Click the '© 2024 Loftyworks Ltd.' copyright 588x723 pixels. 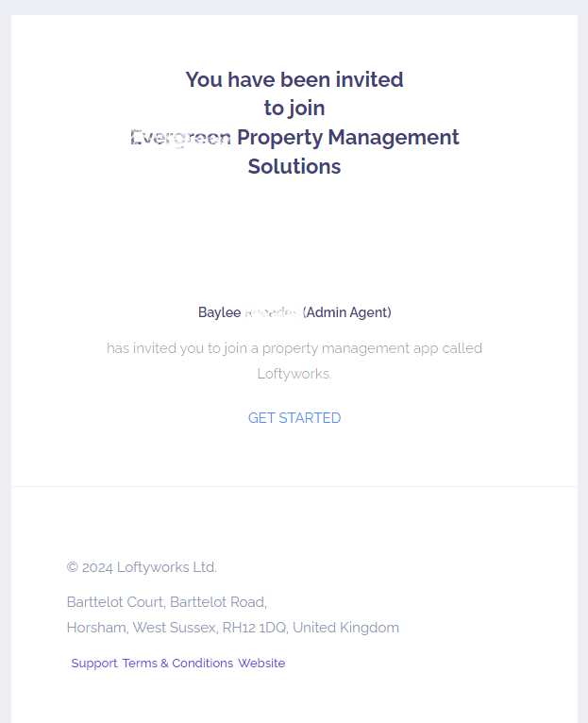pyautogui.click(x=142, y=567)
